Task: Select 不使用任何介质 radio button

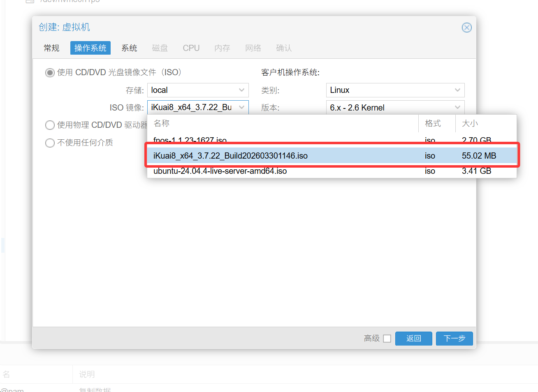Action: [50, 143]
